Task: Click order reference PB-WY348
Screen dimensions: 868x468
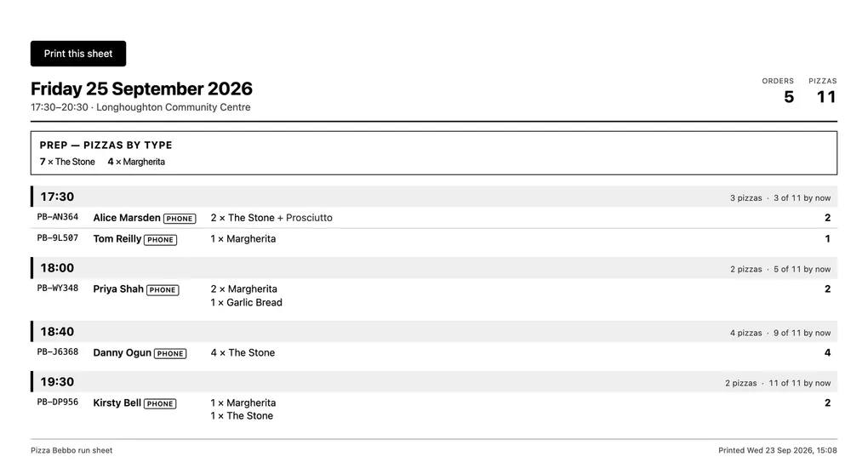Action: pos(58,288)
